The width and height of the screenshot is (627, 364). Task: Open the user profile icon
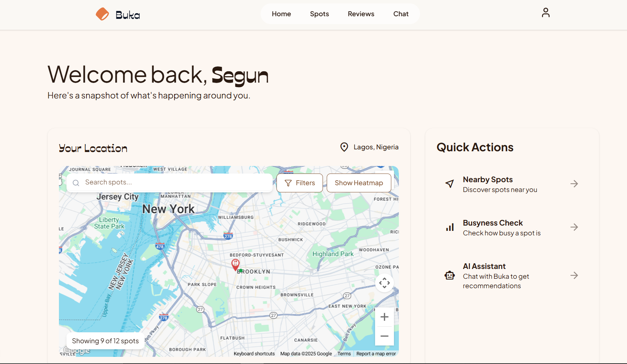pyautogui.click(x=545, y=13)
